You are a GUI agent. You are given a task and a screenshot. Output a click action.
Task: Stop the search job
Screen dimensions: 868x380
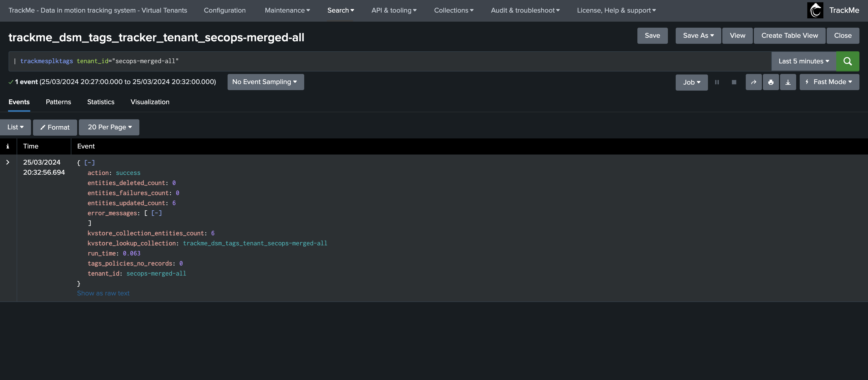click(734, 82)
